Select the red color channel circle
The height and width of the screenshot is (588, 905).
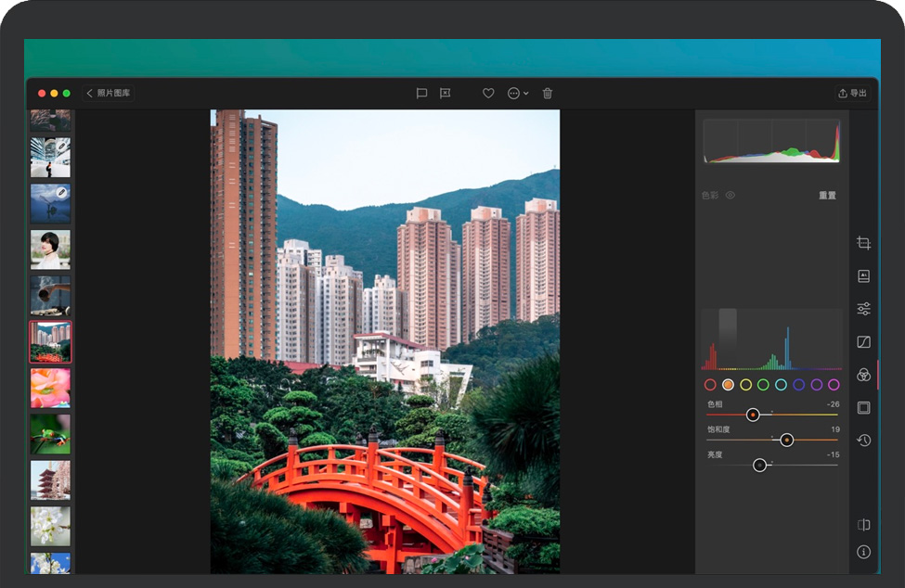pyautogui.click(x=710, y=385)
